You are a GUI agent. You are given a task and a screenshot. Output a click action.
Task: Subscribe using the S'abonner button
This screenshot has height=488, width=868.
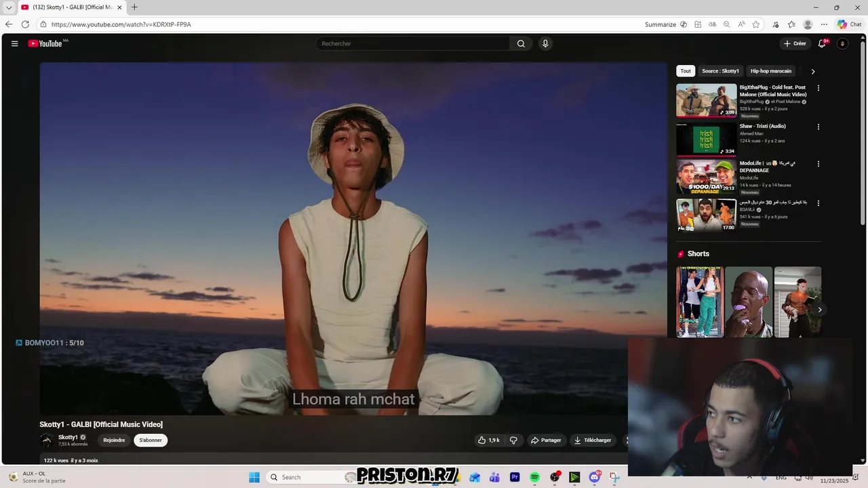point(151,440)
